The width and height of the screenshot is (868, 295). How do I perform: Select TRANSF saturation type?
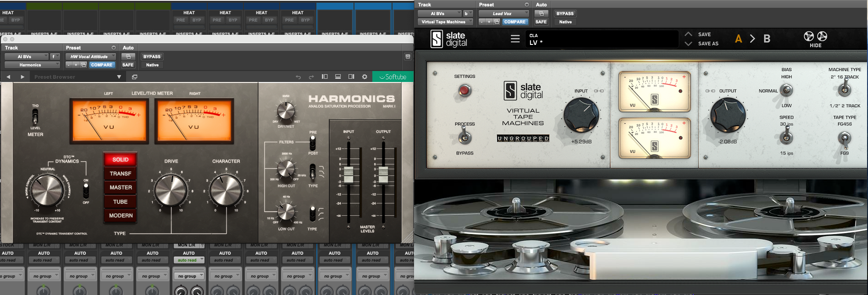coord(120,174)
